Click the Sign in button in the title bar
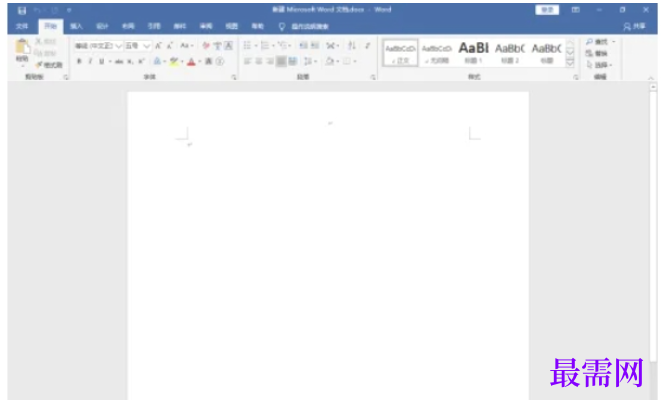The image size is (662, 404). point(547,10)
